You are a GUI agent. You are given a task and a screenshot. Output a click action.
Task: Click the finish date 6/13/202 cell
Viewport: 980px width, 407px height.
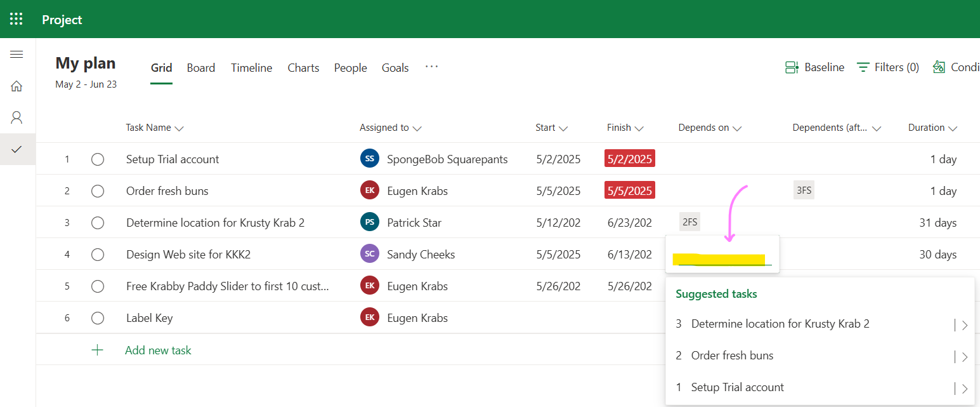(x=630, y=255)
